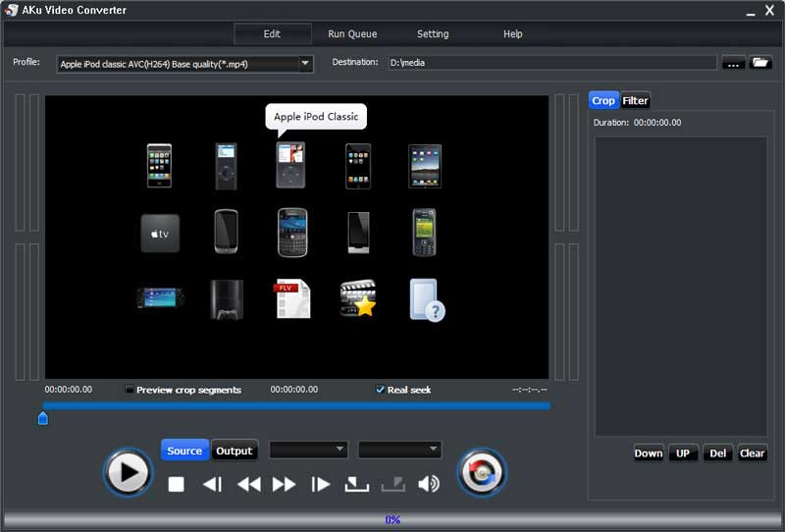Open the Profile dropdown list
The height and width of the screenshot is (532, 785).
click(305, 64)
